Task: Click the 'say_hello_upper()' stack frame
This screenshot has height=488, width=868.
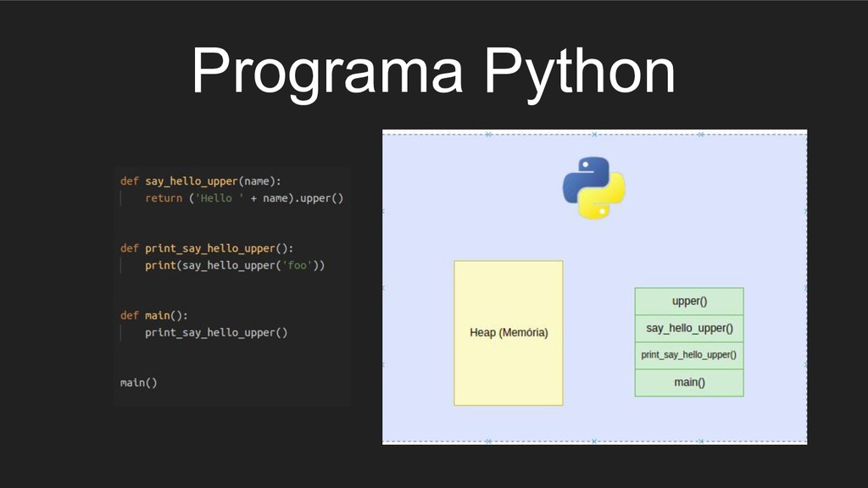Action: tap(689, 328)
